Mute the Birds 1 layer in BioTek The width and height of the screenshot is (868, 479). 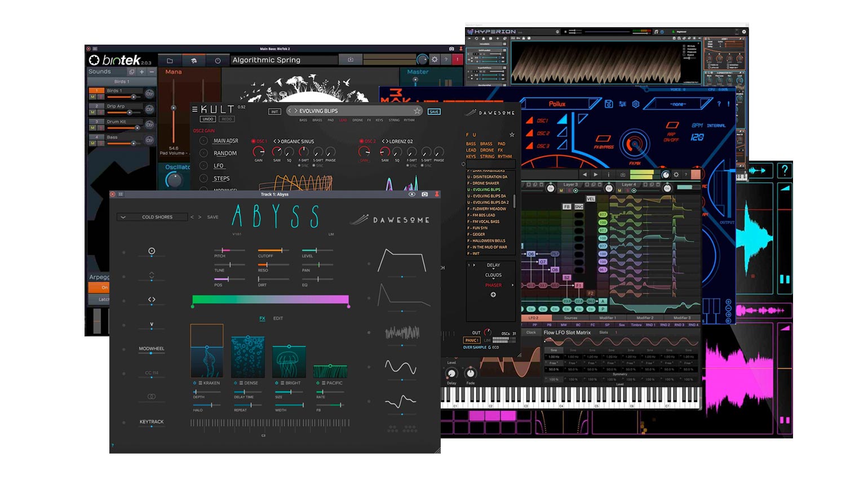[93, 97]
